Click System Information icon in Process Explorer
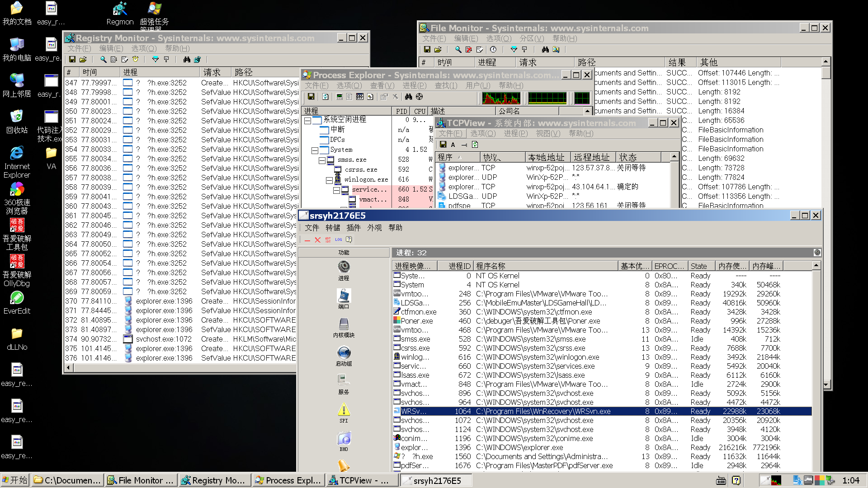The image size is (868, 488). coord(340,97)
